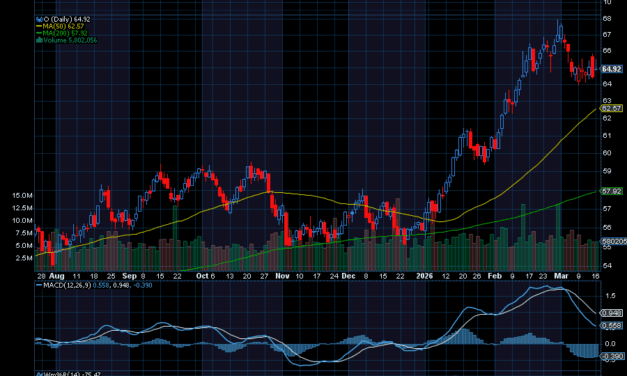The image size is (627, 376).
Task: Click the Feb month label on date axis
Action: point(494,276)
